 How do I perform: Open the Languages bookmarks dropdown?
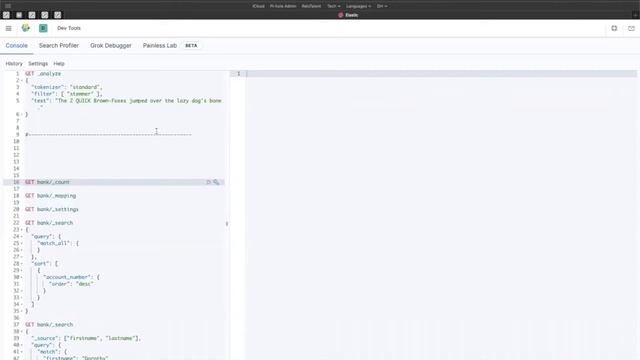tap(358, 6)
